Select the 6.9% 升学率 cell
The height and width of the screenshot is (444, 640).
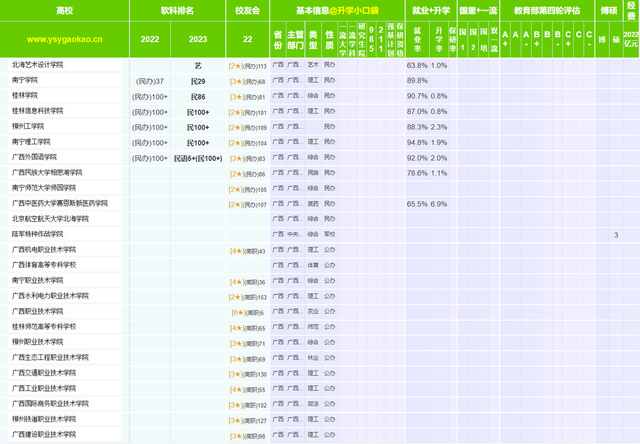(x=439, y=204)
